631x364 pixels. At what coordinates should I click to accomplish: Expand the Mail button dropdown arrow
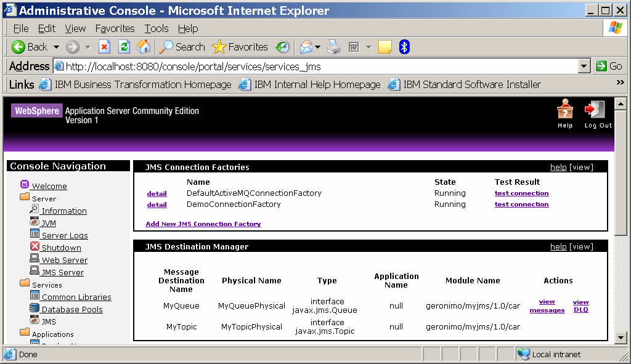pyautogui.click(x=318, y=47)
